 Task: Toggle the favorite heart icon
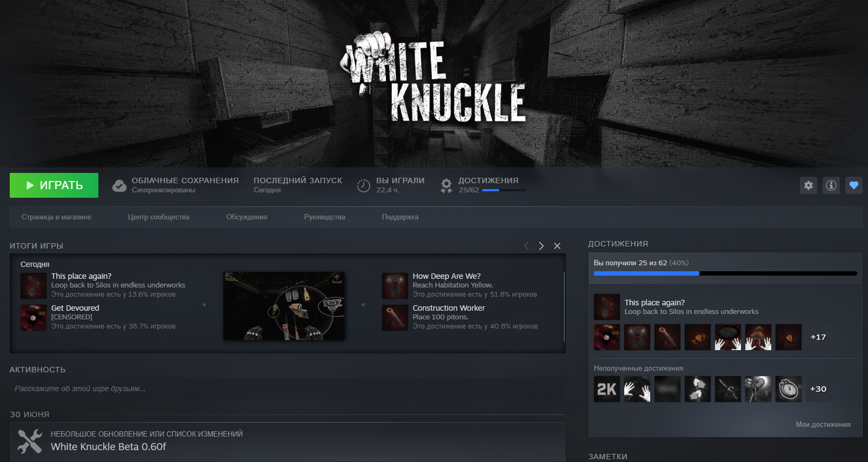854,185
